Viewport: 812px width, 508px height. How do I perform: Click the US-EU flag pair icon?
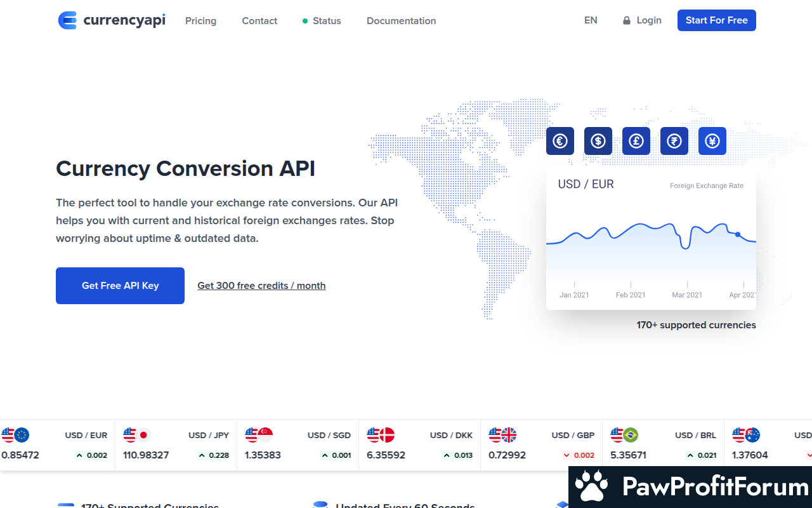(x=15, y=435)
